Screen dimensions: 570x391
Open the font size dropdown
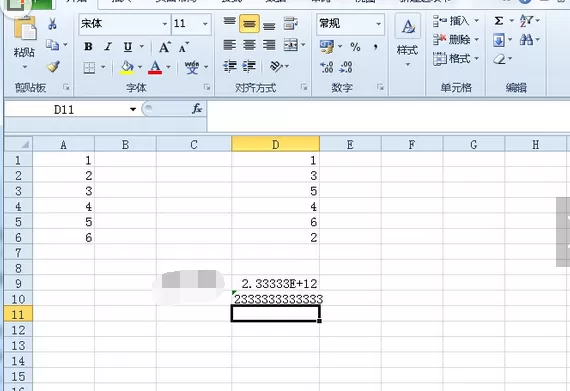coord(205,24)
